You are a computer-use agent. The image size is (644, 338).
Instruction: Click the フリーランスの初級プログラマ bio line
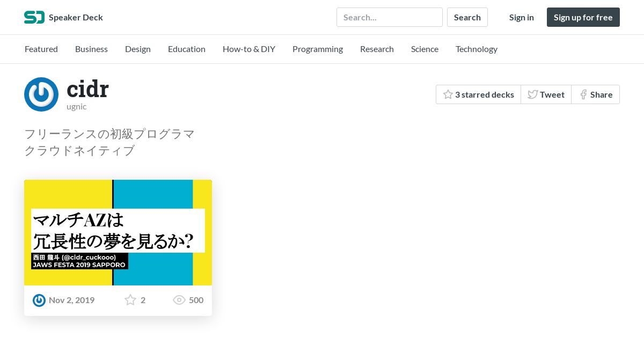click(x=109, y=134)
